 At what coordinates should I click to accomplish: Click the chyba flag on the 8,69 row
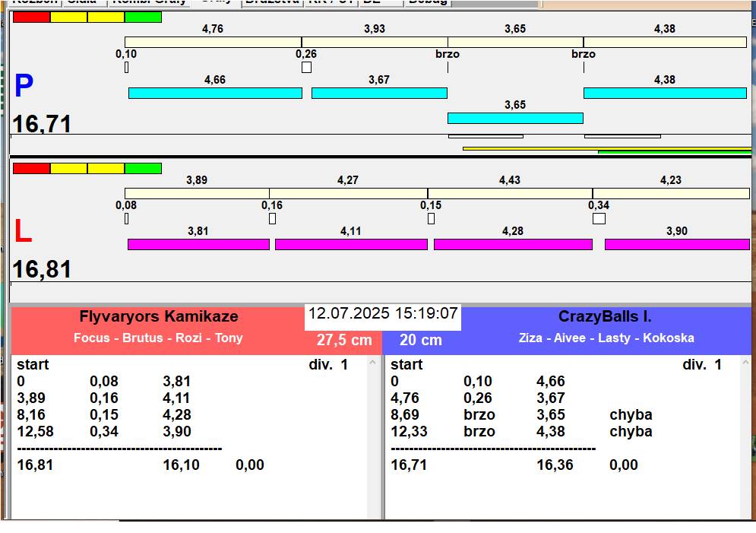click(x=631, y=414)
